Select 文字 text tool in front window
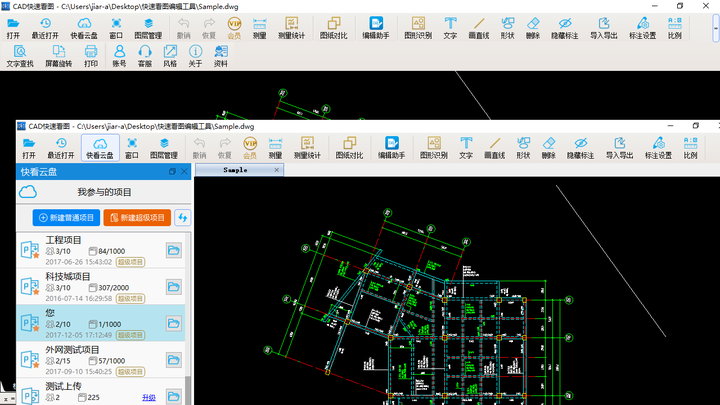 click(466, 148)
